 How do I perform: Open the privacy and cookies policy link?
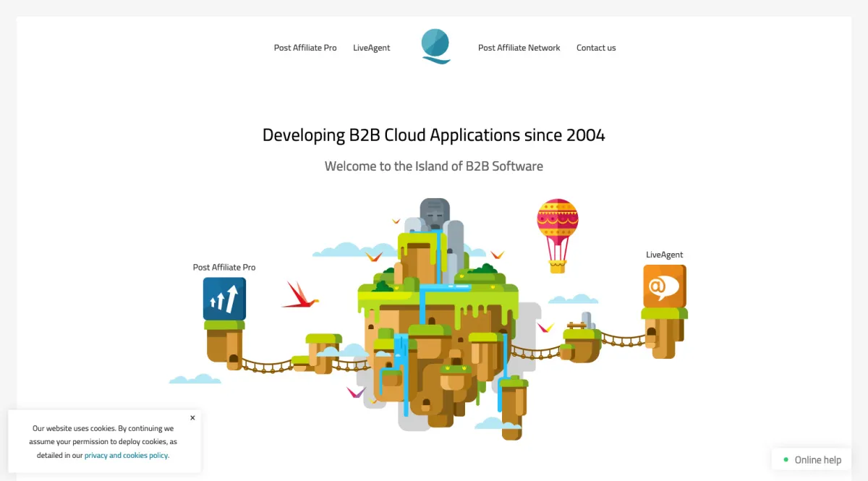126,456
